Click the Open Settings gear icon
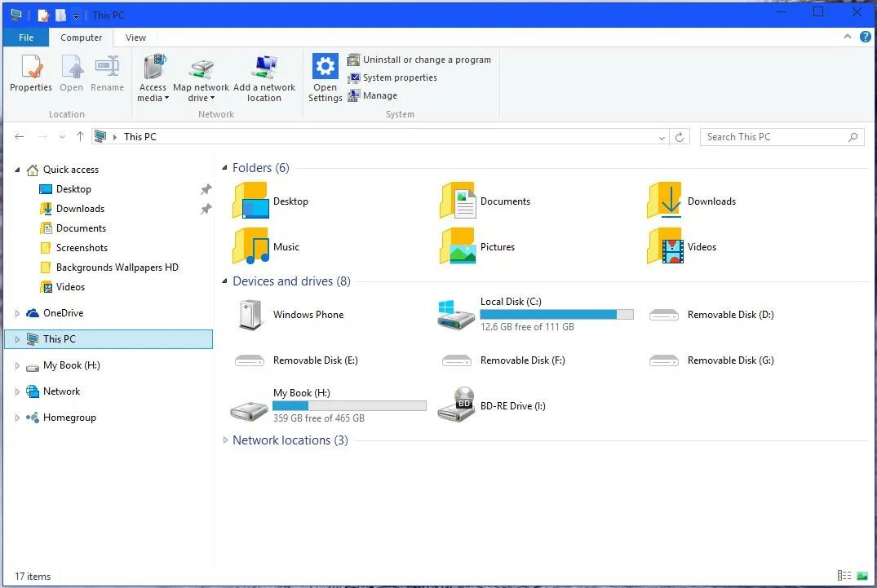The height and width of the screenshot is (588, 877). tap(325, 67)
